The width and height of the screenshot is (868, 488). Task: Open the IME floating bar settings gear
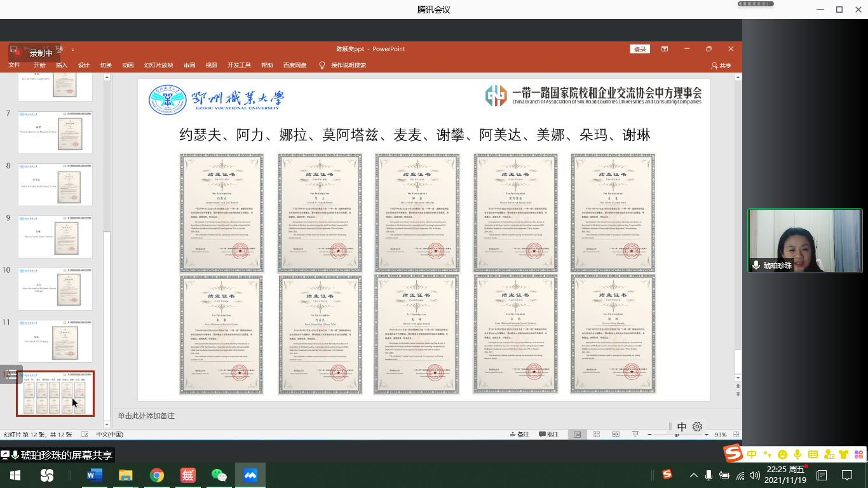(x=697, y=427)
